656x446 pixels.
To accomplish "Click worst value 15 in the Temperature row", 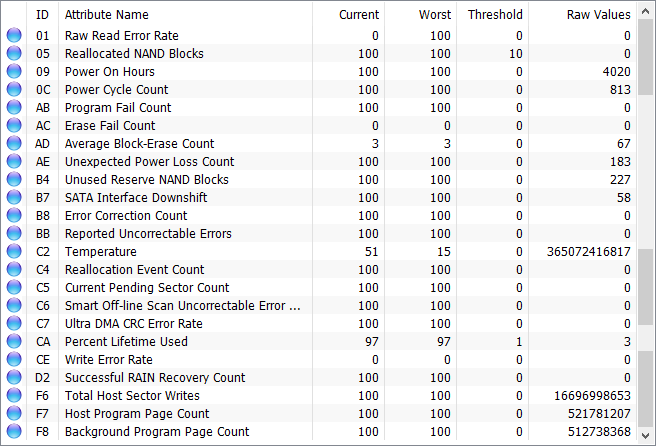I will 443,251.
